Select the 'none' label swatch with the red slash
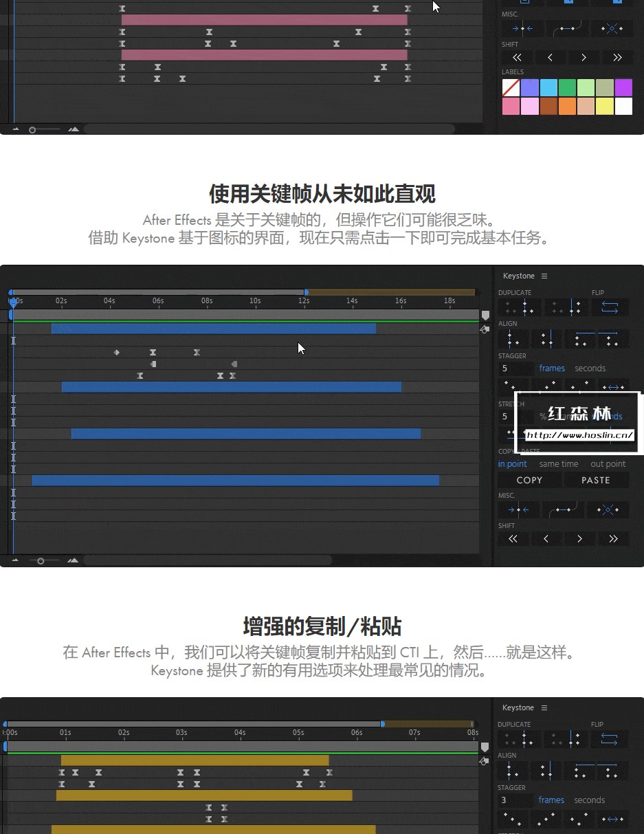The height and width of the screenshot is (834, 644). tap(511, 87)
